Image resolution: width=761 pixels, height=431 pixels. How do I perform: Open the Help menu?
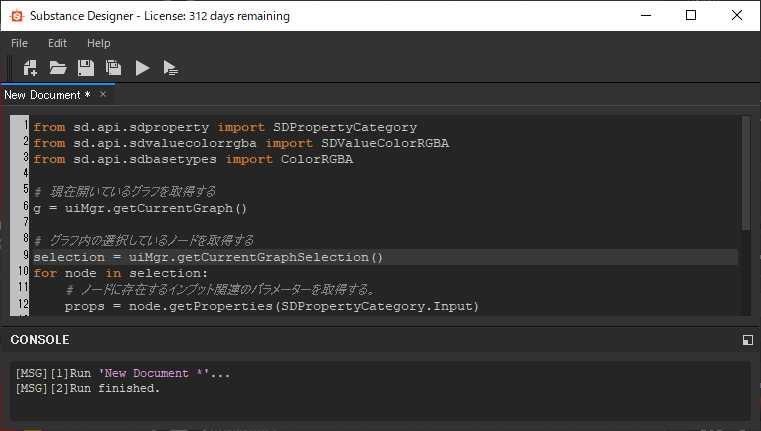[99, 43]
